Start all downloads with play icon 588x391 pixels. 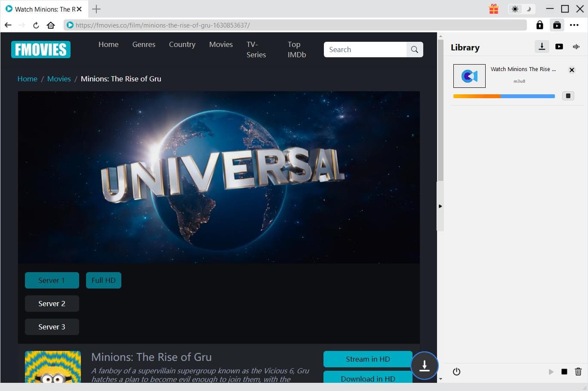[x=551, y=372]
